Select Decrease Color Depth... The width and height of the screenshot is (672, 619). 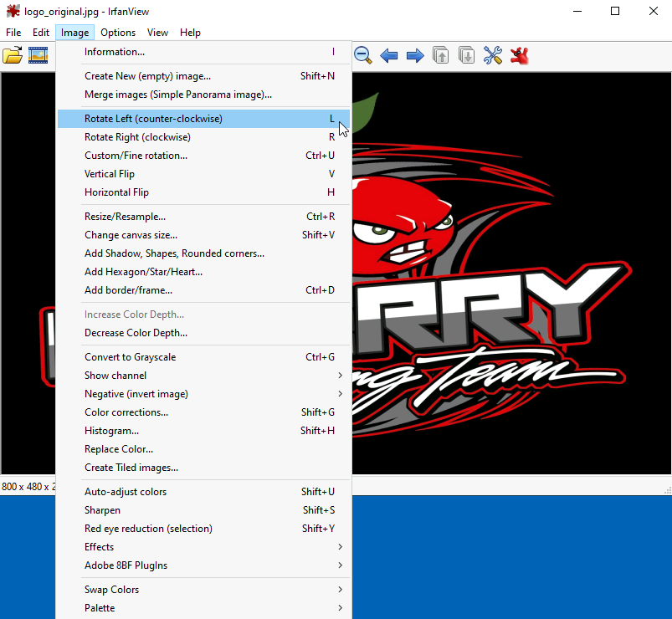(x=203, y=333)
